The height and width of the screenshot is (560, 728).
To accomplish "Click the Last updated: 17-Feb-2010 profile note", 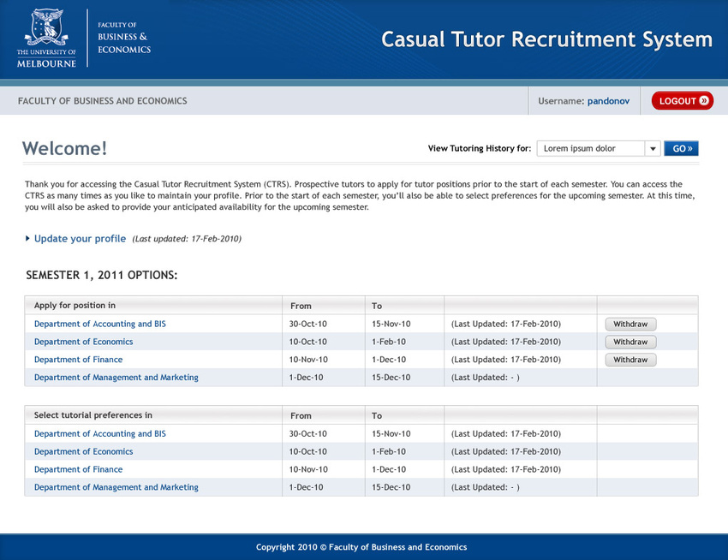I will pos(187,239).
